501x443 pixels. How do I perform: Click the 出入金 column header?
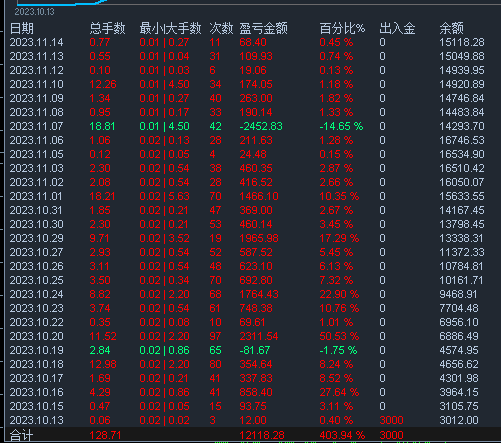coord(397,29)
